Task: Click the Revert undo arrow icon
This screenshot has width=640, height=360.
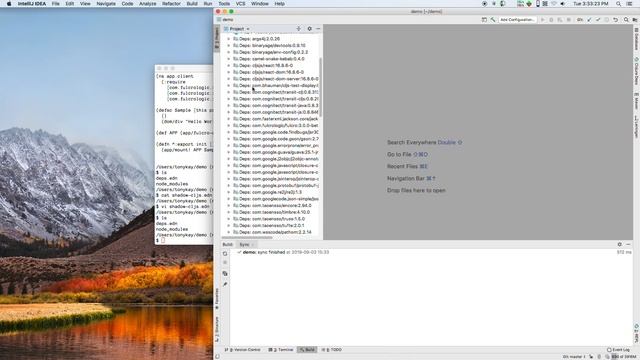Action: click(616, 20)
